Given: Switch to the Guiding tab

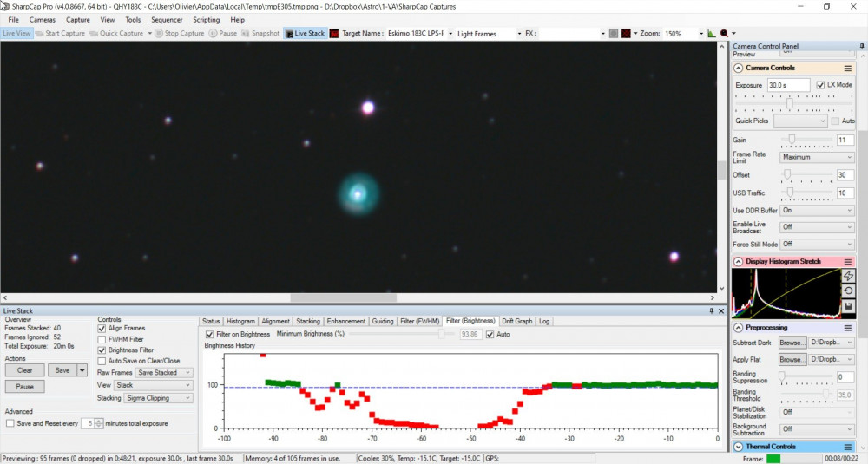Looking at the screenshot, I should tap(383, 321).
